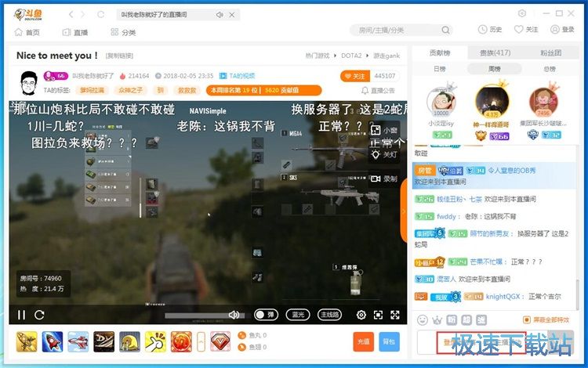Send the red lantern gift
This screenshot has height=368, width=588.
[x=181, y=341]
